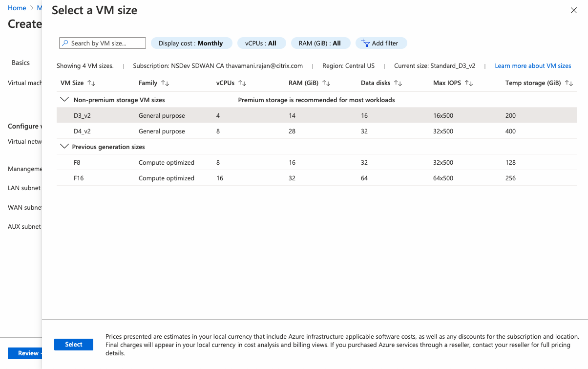Collapse Non-premium storage VM sizes group
The image size is (588, 369).
(64, 99)
